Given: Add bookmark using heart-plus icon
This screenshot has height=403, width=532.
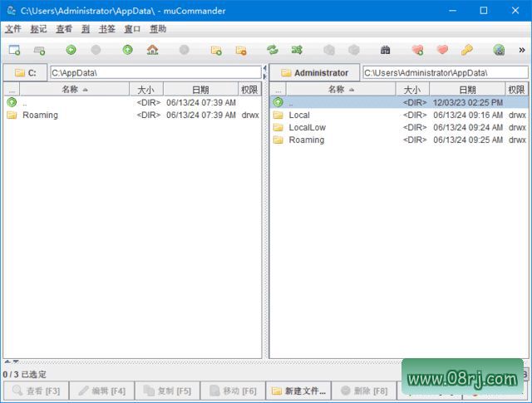Looking at the screenshot, I should pyautogui.click(x=417, y=50).
